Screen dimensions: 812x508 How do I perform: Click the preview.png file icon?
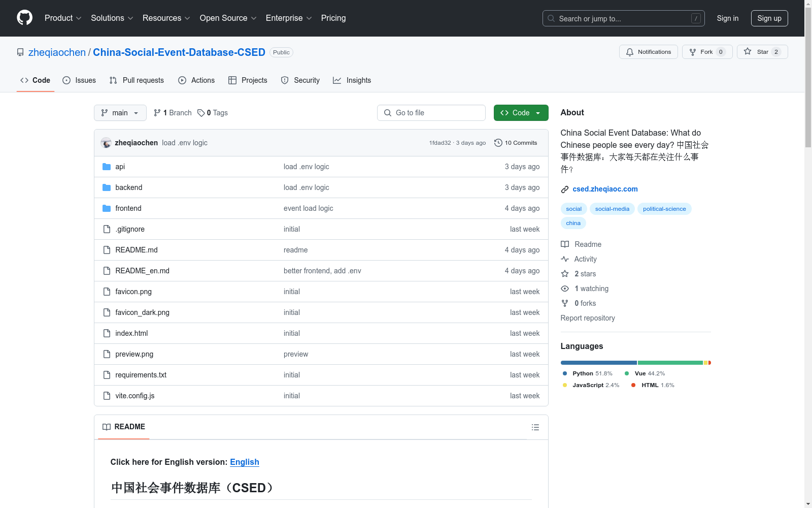pyautogui.click(x=107, y=354)
